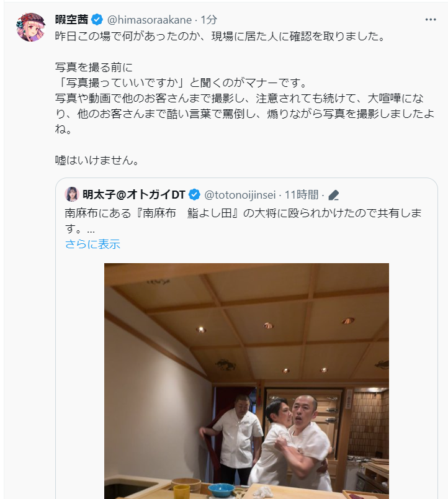Screen dimensions: 448x499
Task: Click the verified badge next to 明太子@オトガイDT
Action: (194, 194)
